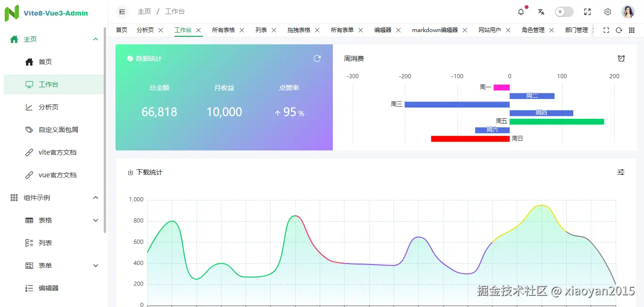Click the tag icon beside 自定义面包屑

[x=29, y=130]
